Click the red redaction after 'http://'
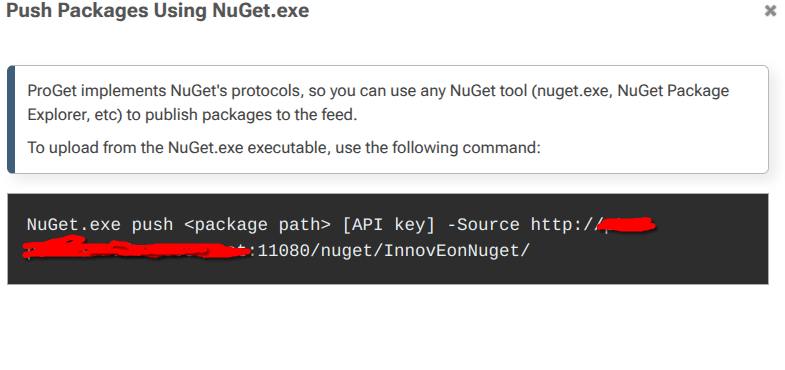This screenshot has width=785, height=370. (x=628, y=225)
